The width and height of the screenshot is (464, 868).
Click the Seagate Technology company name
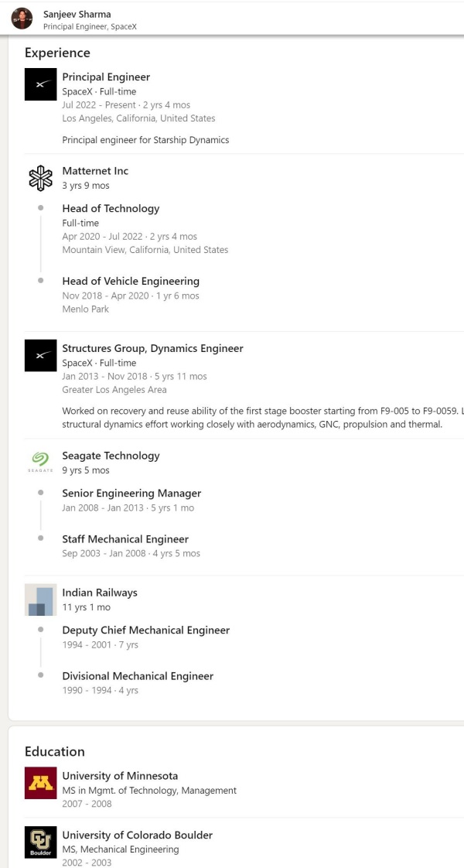tap(111, 456)
